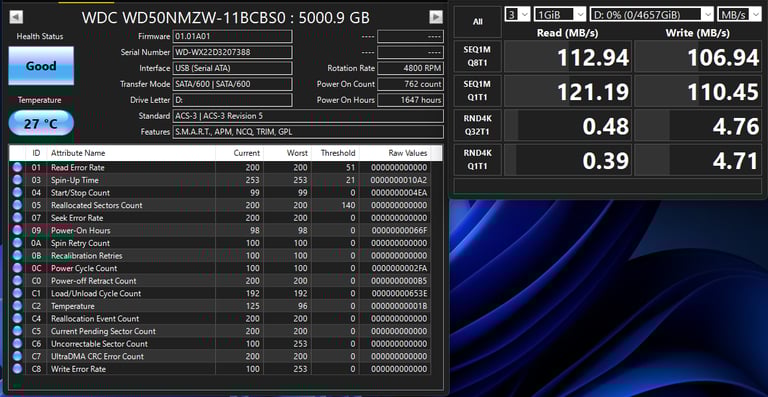Click status orb for Recalibration Retries

(18, 256)
